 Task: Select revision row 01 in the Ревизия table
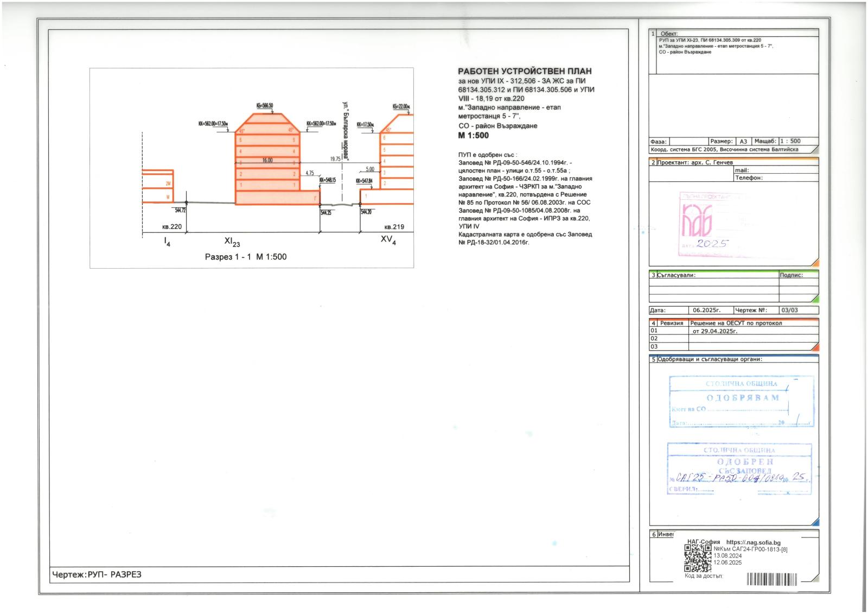pos(654,331)
